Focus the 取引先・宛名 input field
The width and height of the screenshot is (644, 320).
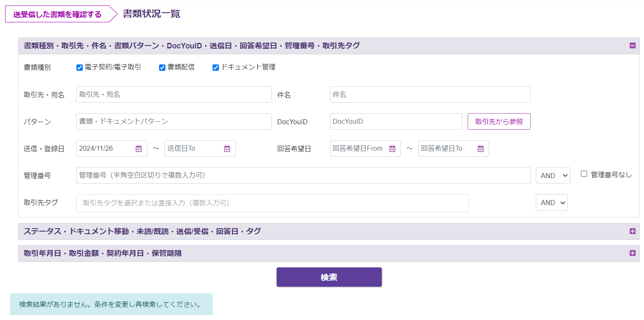coord(174,95)
